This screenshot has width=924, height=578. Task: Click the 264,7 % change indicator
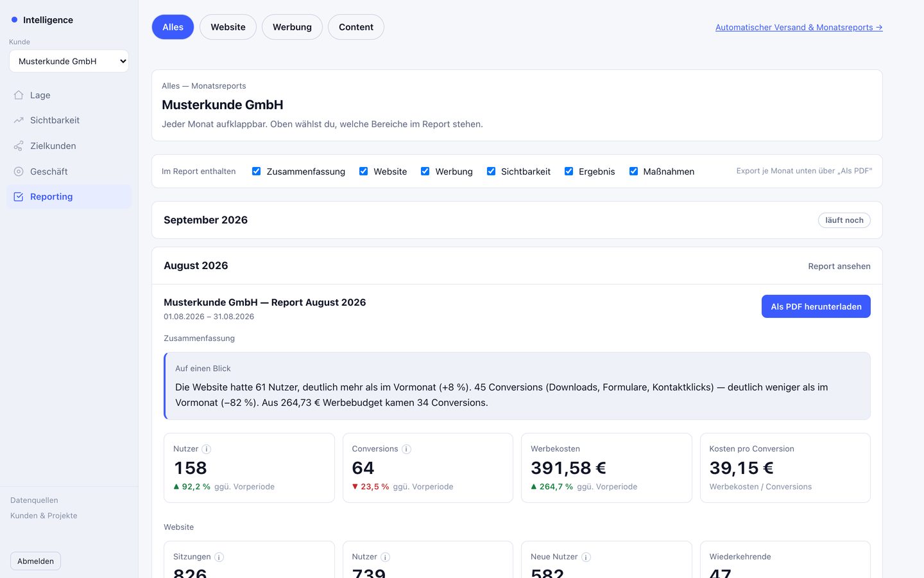point(552,487)
